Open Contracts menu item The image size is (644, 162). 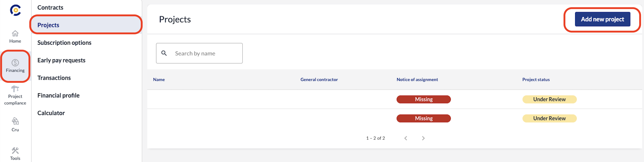[50, 7]
